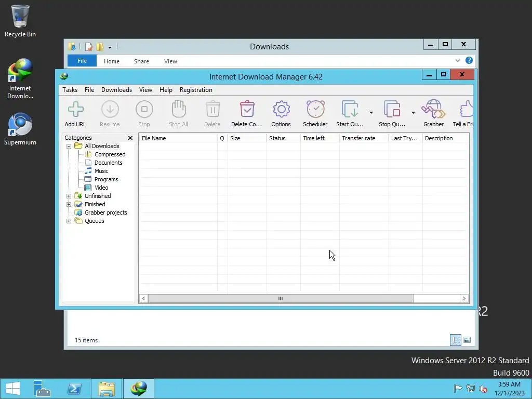Open the Start Queue dropdown arrow

click(371, 113)
